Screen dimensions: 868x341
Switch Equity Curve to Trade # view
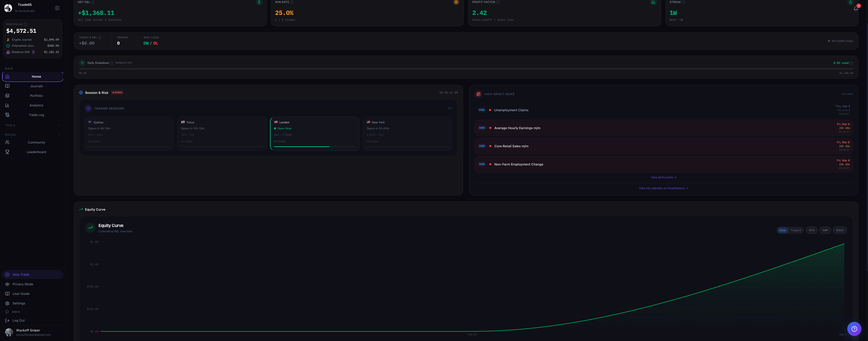coord(796,230)
